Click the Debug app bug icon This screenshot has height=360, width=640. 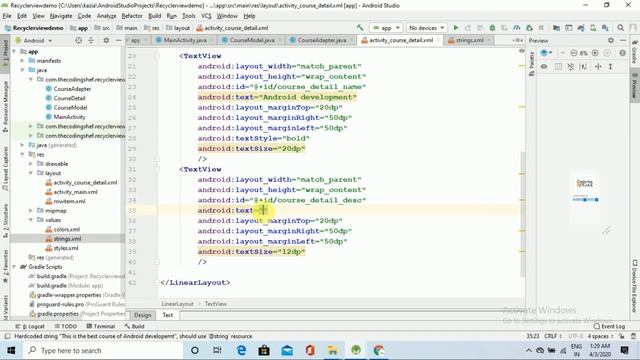(x=492, y=28)
